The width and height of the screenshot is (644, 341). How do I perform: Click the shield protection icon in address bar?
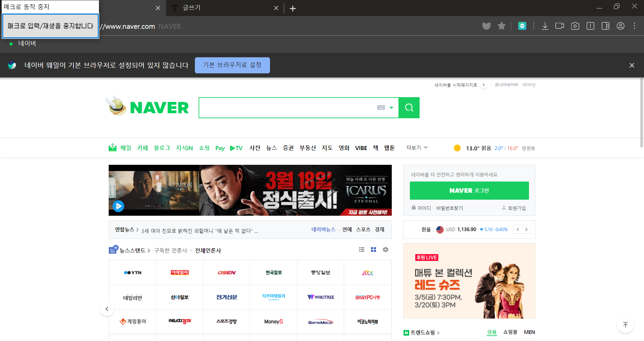tap(486, 26)
